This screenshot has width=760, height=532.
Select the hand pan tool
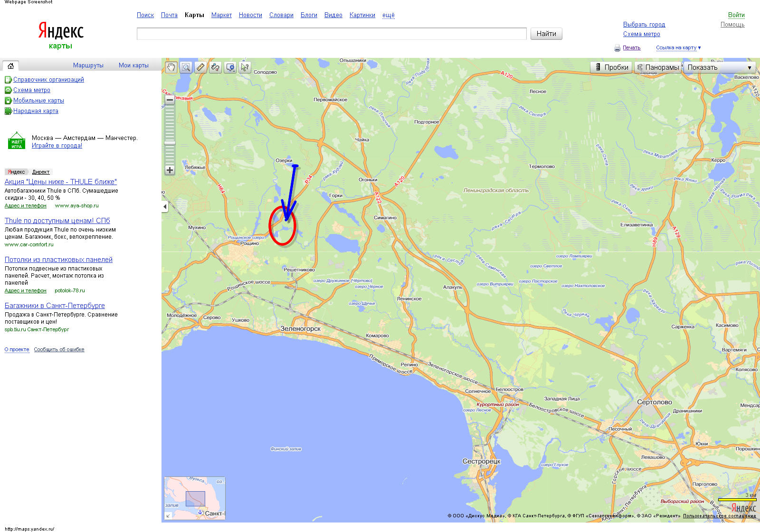171,67
